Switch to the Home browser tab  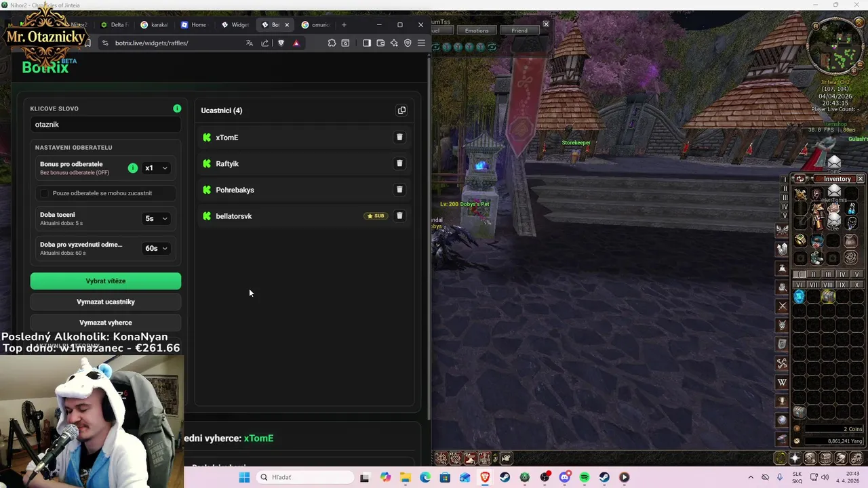pos(194,25)
